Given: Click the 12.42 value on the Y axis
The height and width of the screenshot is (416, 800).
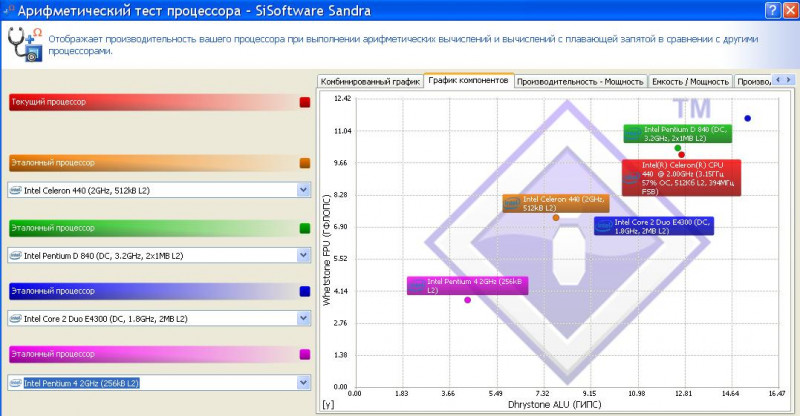Looking at the screenshot, I should tap(342, 99).
